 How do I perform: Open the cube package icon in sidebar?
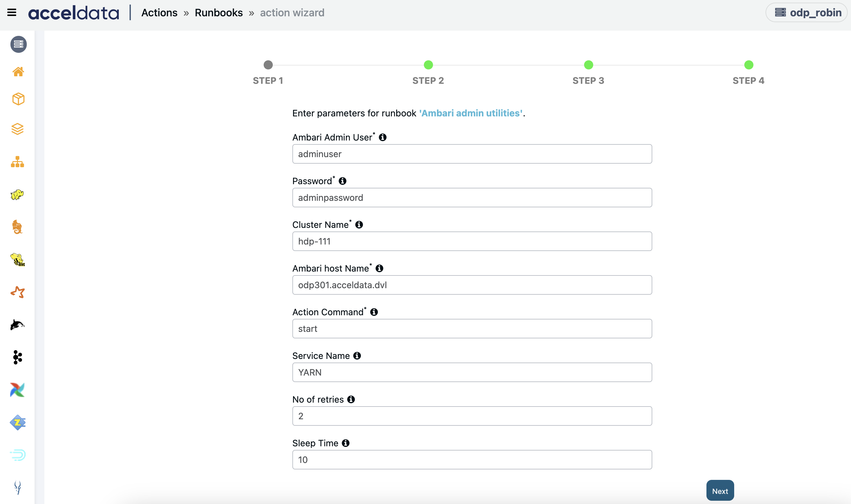click(x=18, y=99)
